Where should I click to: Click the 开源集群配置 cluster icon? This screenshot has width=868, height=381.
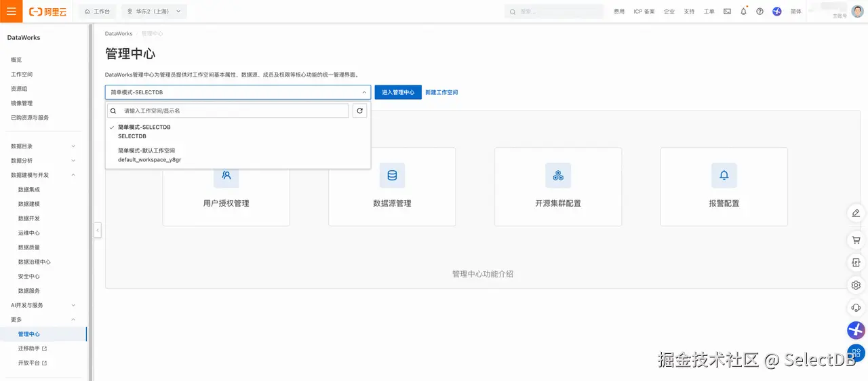click(558, 175)
